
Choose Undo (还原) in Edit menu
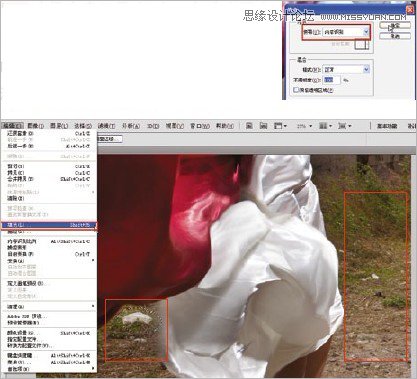[49, 133]
